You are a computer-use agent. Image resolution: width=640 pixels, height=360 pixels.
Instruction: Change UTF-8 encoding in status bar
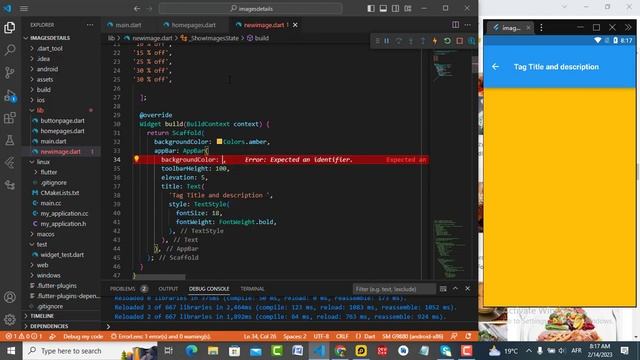(x=321, y=336)
